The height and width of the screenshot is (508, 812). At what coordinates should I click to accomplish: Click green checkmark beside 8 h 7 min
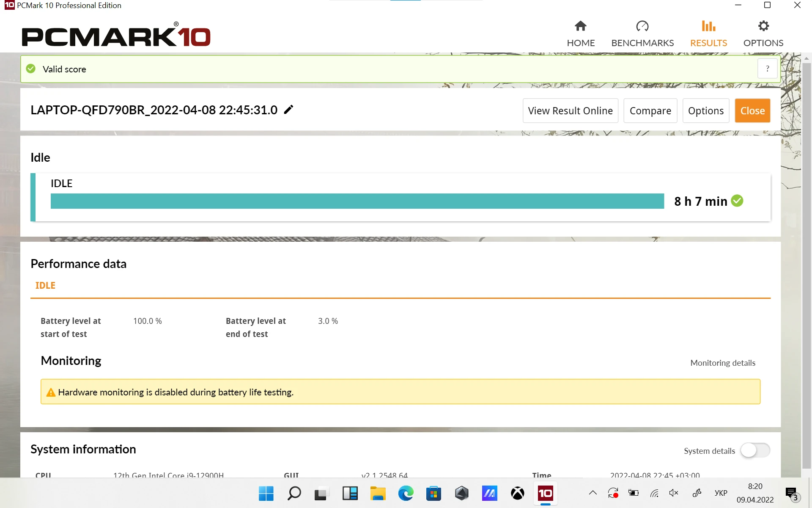click(737, 201)
